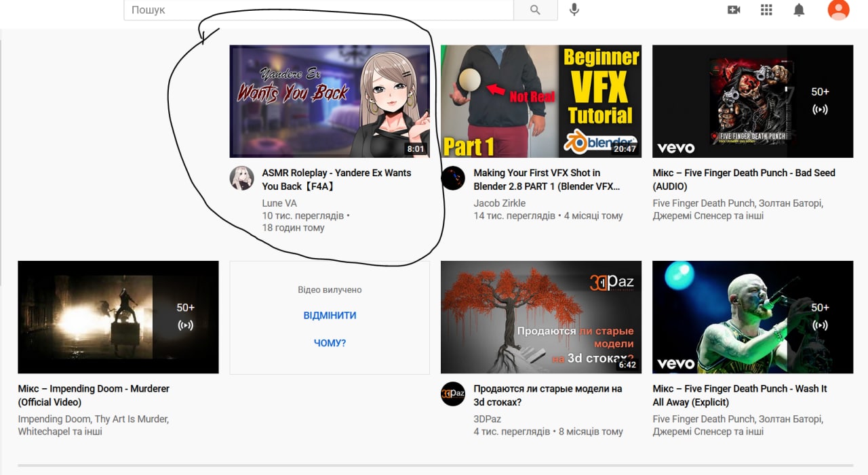Go to the Lune VA channel name
Screen dimensions: 868x475
(279, 203)
